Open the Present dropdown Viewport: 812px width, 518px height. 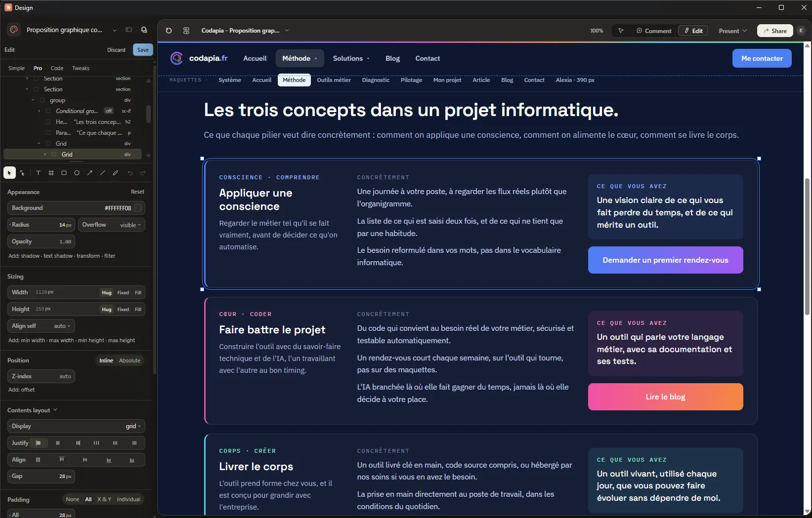[x=732, y=31]
